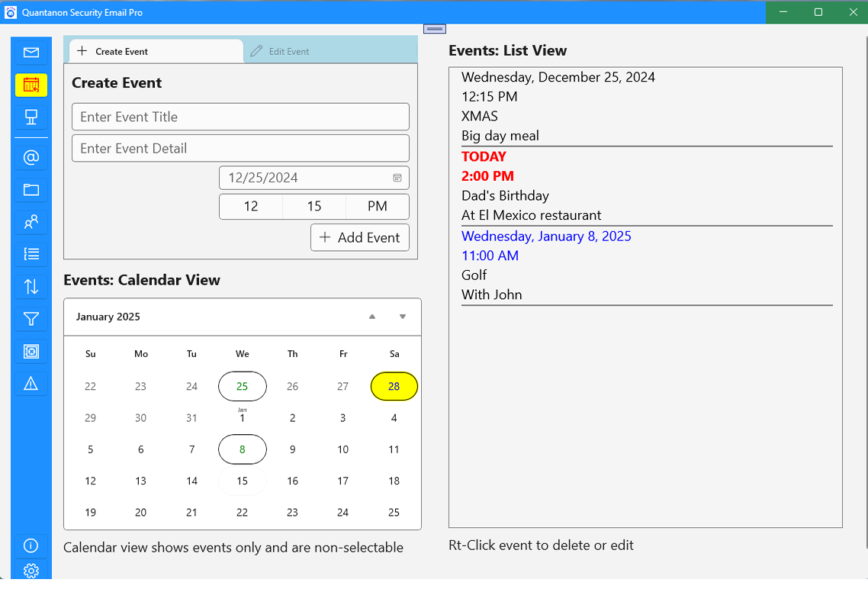Toggle the PM time period field

coord(378,207)
